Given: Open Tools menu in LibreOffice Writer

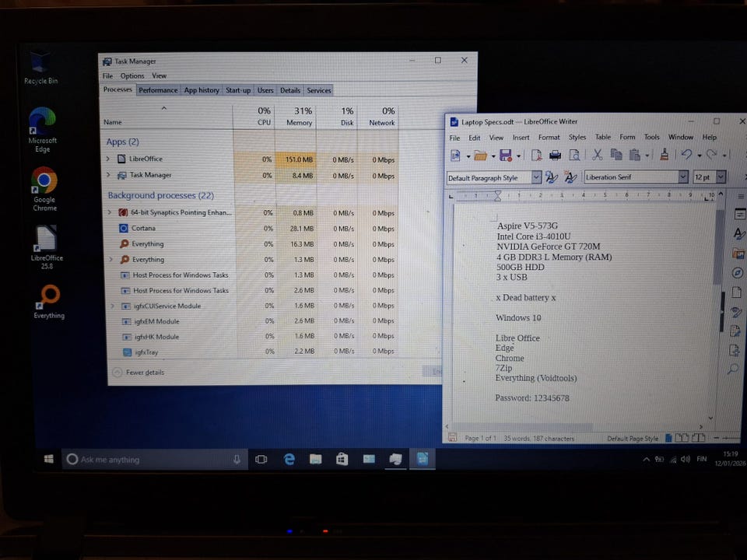Looking at the screenshot, I should click(x=652, y=137).
